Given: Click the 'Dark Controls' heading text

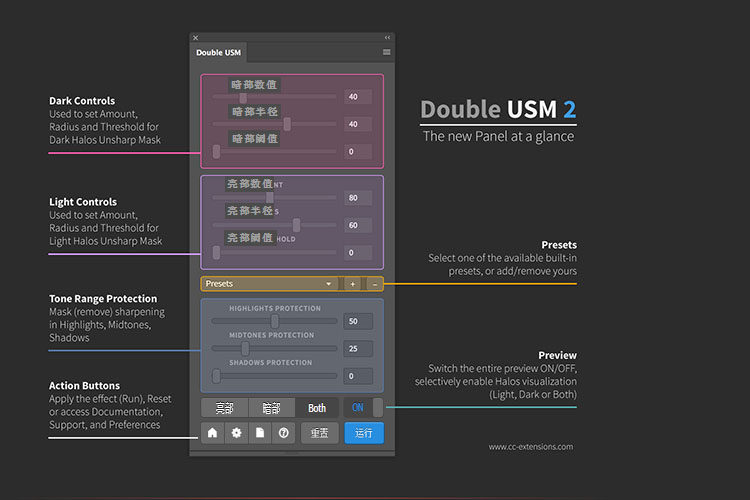Looking at the screenshot, I should (82, 101).
